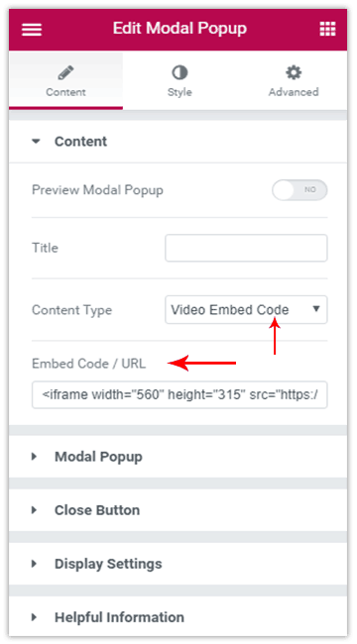Switch to the Style tab

tap(179, 80)
